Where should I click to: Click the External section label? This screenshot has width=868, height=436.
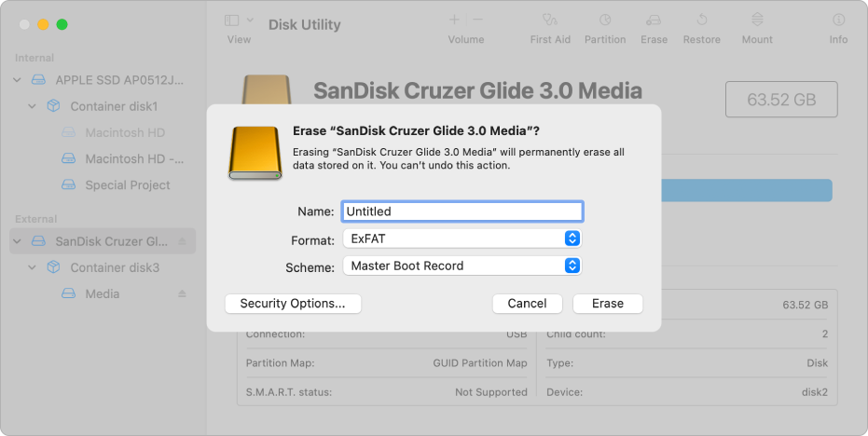[x=36, y=219]
